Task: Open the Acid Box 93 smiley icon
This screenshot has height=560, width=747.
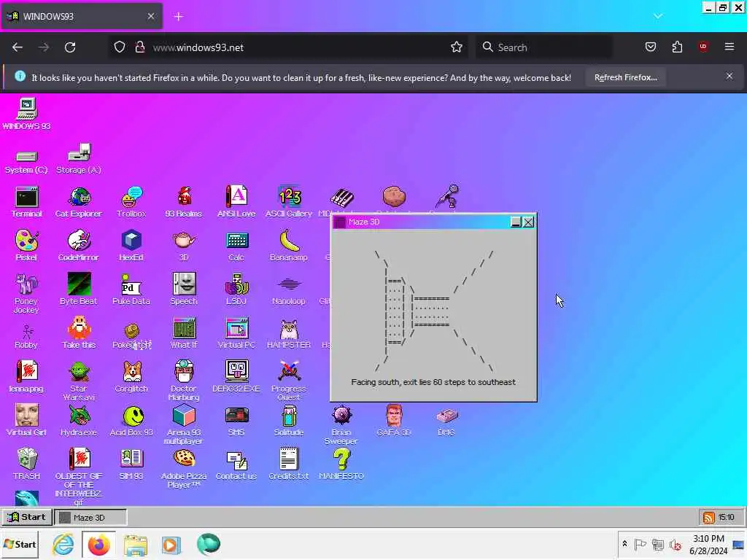Action: (131, 421)
